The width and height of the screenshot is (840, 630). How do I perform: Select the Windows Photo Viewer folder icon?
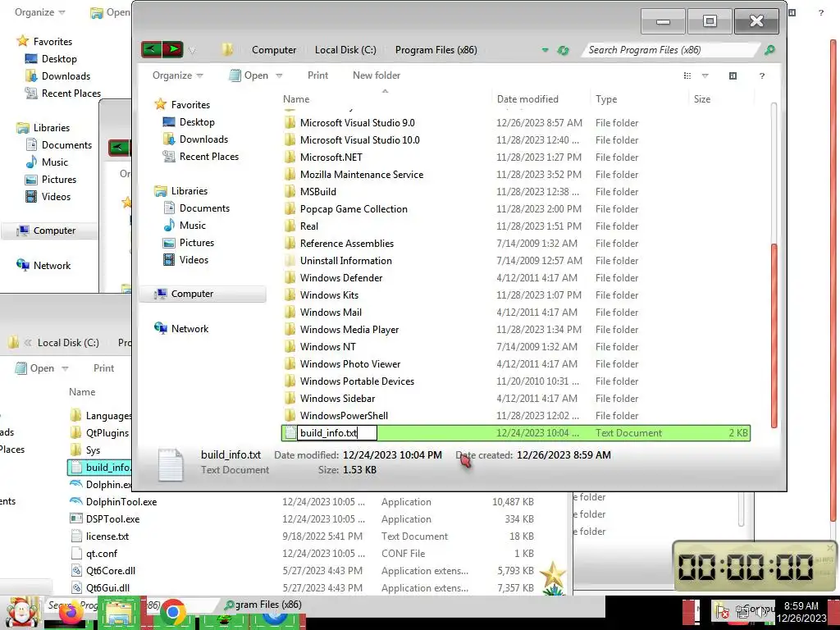pos(290,363)
